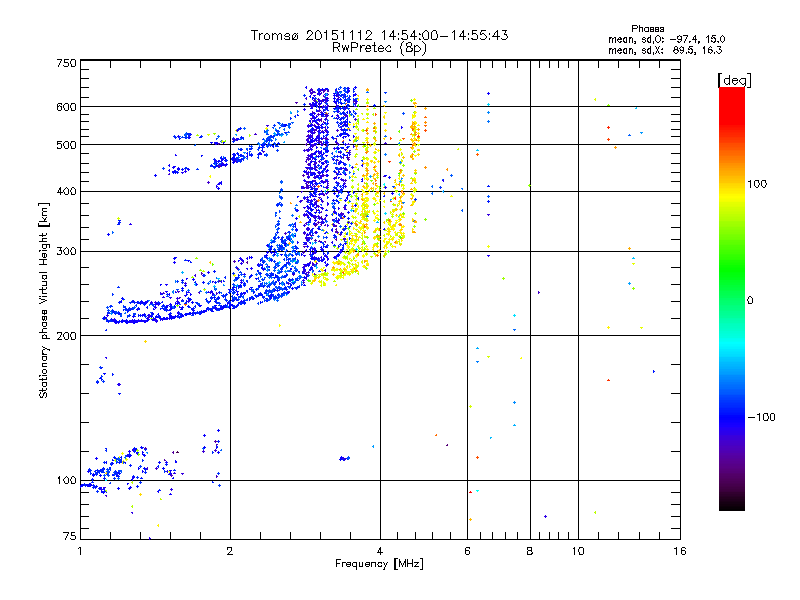
Task: Click the "mean, sd,X: 89.5, 16.3" line
Action: click(665, 50)
